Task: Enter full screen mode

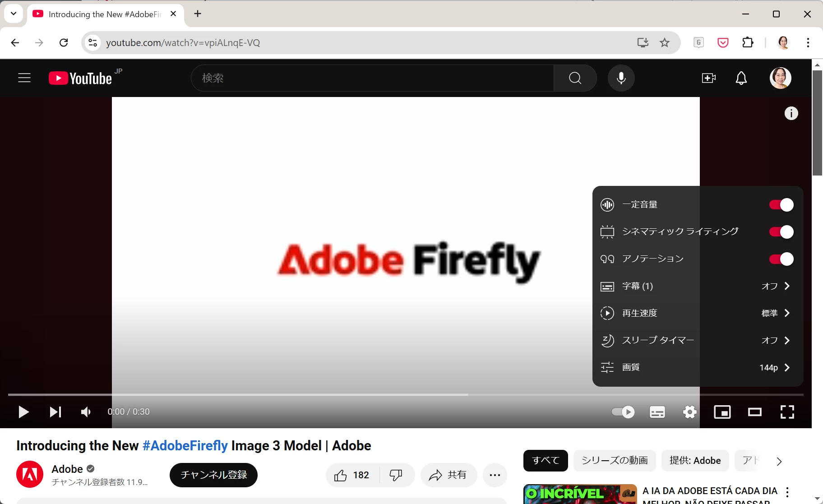Action: coord(787,412)
